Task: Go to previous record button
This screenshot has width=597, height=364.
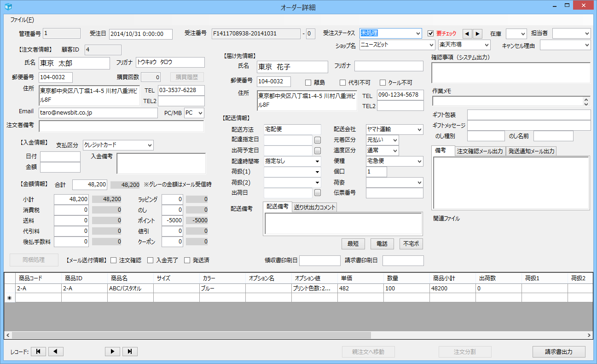Action: 56,352
